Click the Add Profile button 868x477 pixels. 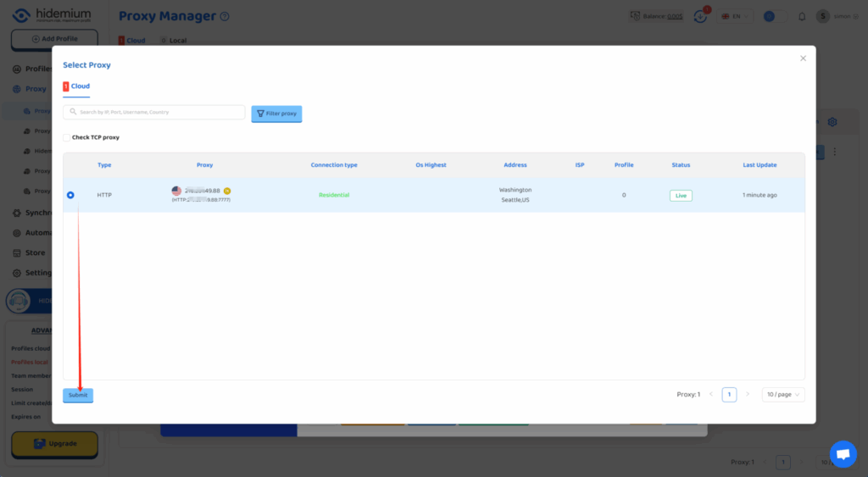click(54, 39)
